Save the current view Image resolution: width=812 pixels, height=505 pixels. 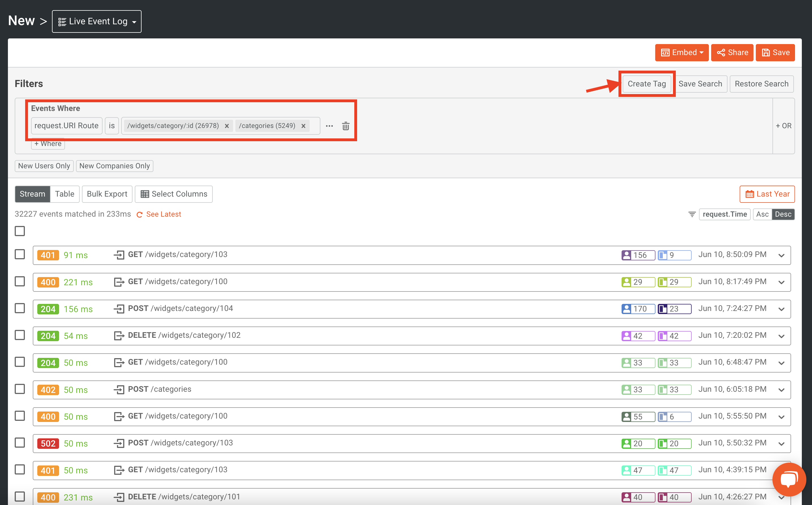pos(775,53)
